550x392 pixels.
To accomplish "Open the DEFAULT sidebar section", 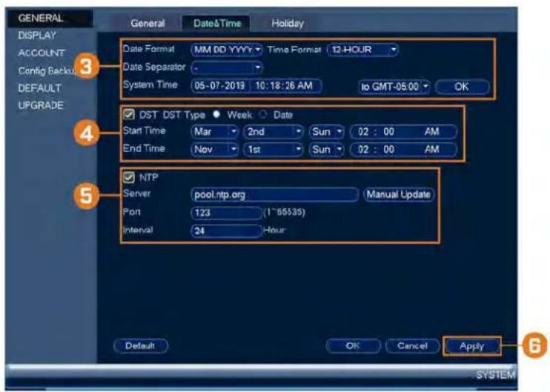I will pyautogui.click(x=39, y=88).
